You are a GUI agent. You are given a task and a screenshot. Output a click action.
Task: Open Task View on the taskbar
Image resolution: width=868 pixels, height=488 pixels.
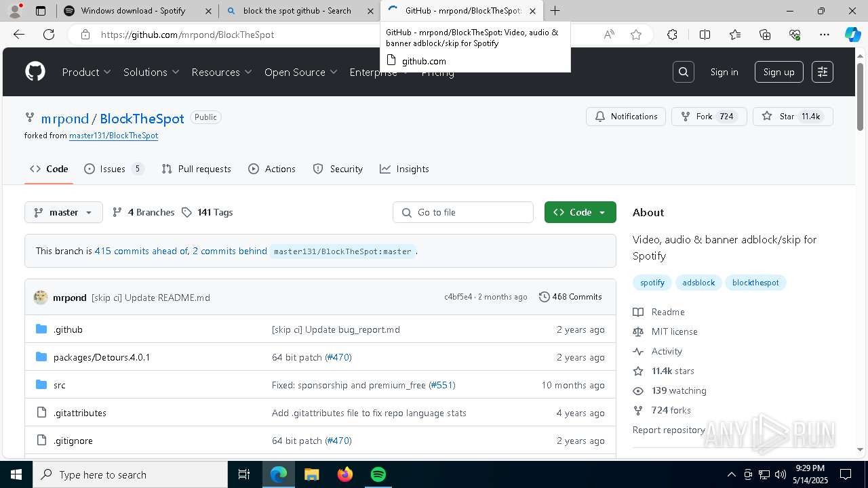[x=244, y=474]
